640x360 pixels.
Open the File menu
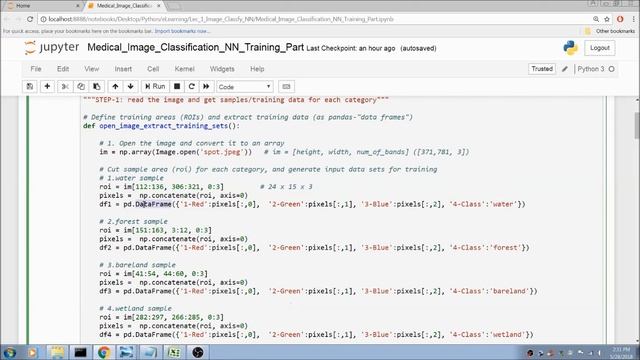click(x=36, y=69)
